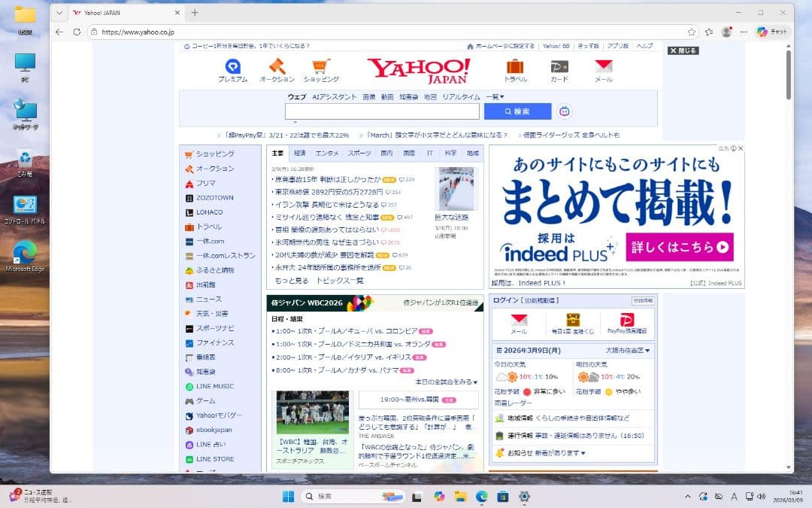Open headline 原発事故15年 判断は正しかったか

coord(328,179)
